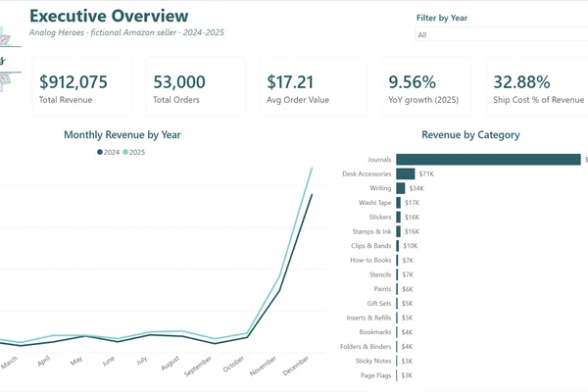Click the Clips & Bands category label
This screenshot has height=392, width=588.
pos(370,246)
